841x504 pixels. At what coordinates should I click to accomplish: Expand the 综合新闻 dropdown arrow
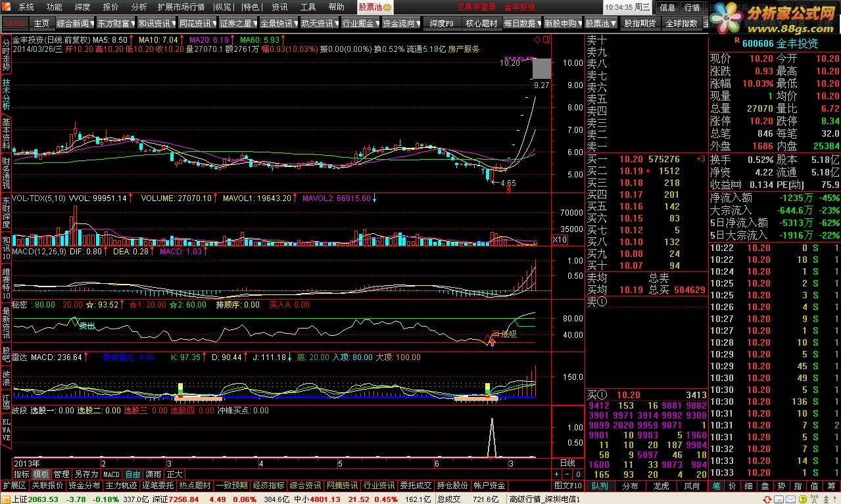[93, 23]
